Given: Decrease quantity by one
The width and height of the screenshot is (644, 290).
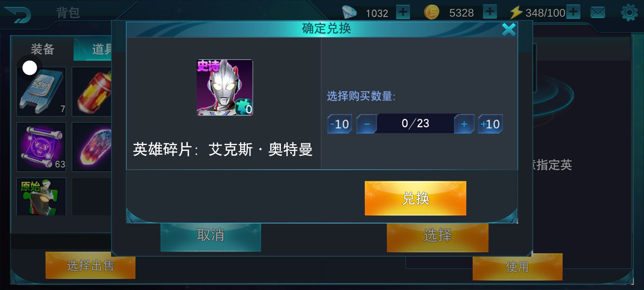Looking at the screenshot, I should click(x=367, y=124).
